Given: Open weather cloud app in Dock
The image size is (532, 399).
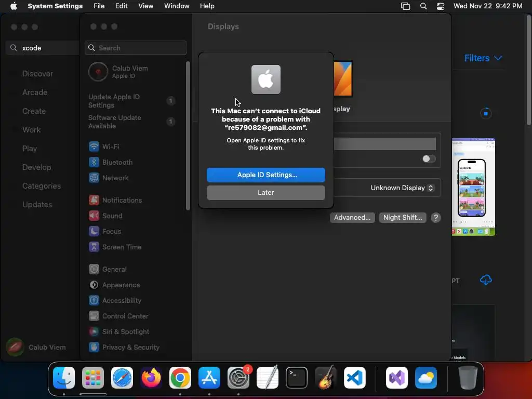Looking at the screenshot, I should [x=426, y=378].
